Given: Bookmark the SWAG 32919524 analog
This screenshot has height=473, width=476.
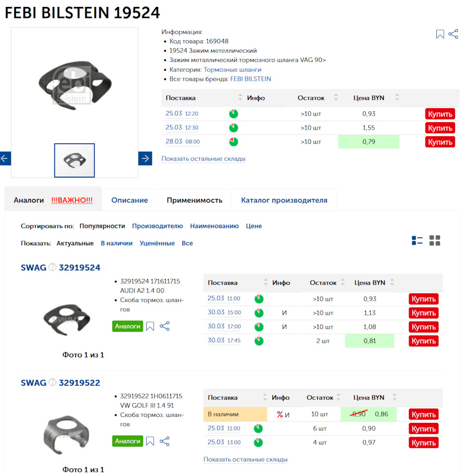Looking at the screenshot, I should pyautogui.click(x=150, y=326).
